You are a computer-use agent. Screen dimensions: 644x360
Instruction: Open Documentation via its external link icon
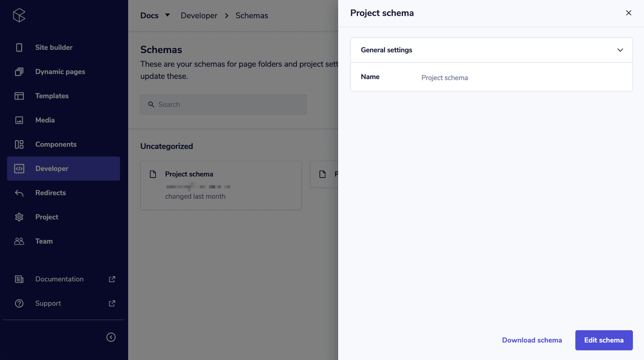point(111,279)
